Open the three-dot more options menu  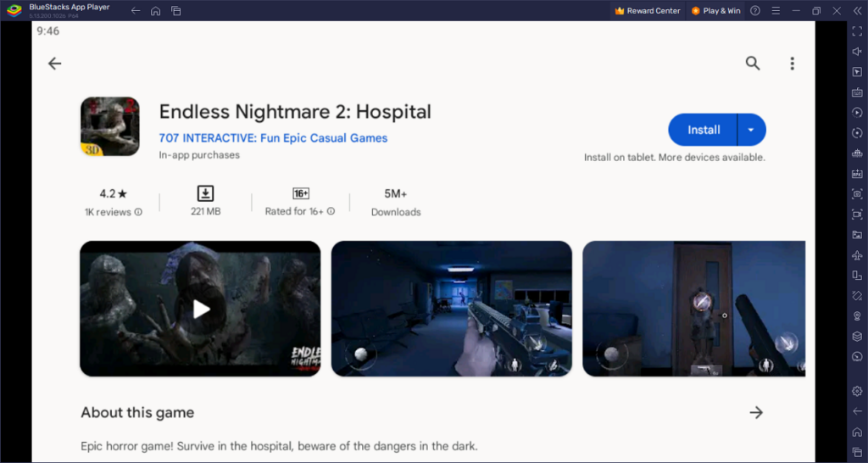tap(793, 63)
